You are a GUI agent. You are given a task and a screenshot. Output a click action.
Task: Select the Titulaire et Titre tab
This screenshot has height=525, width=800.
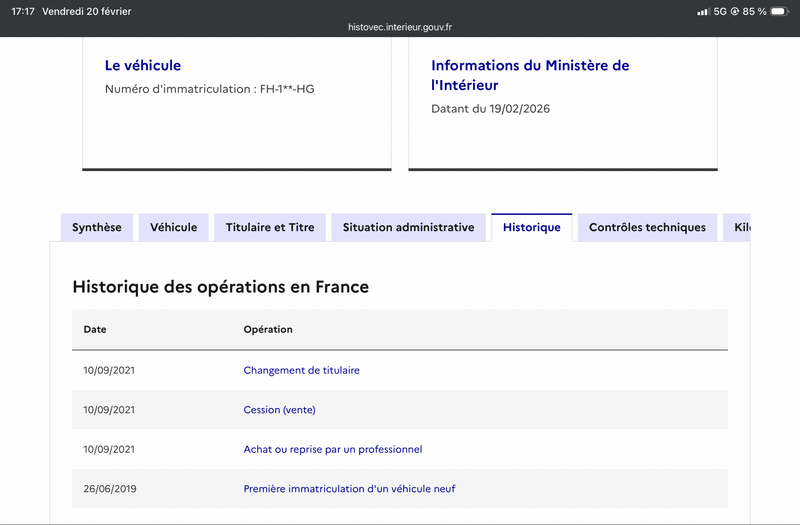270,227
